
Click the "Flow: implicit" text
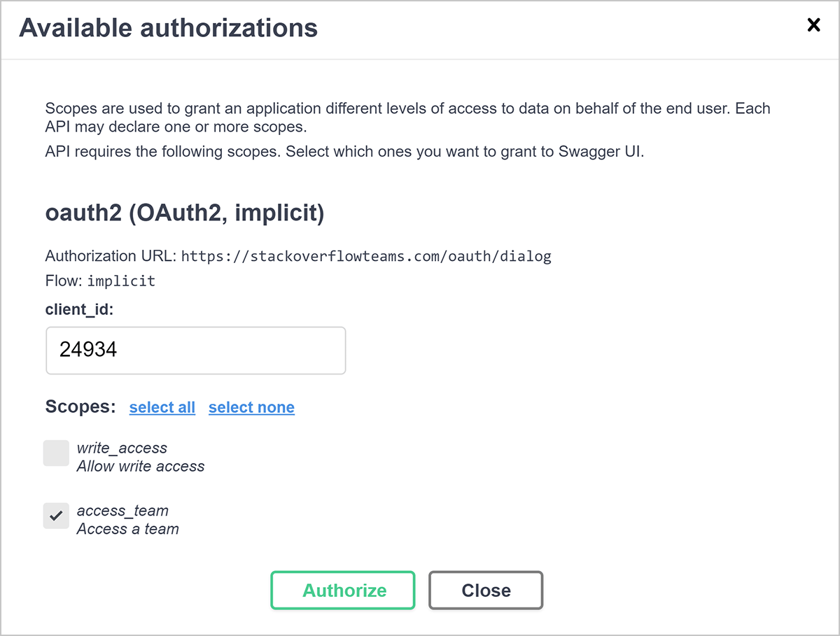click(x=100, y=281)
